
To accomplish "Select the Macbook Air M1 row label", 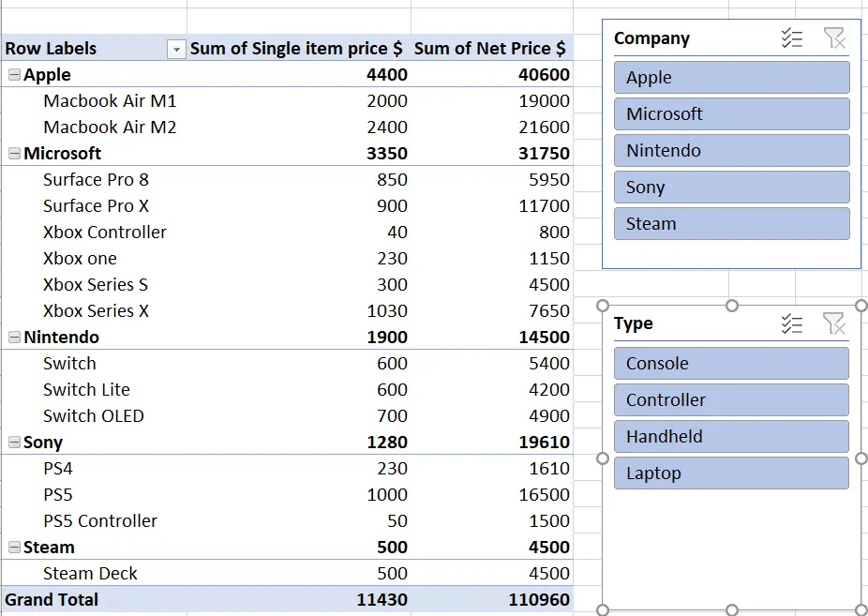I will point(110,100).
